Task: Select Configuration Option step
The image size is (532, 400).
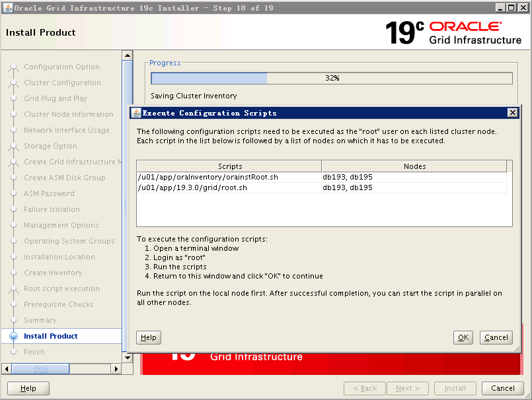Action: [61, 67]
